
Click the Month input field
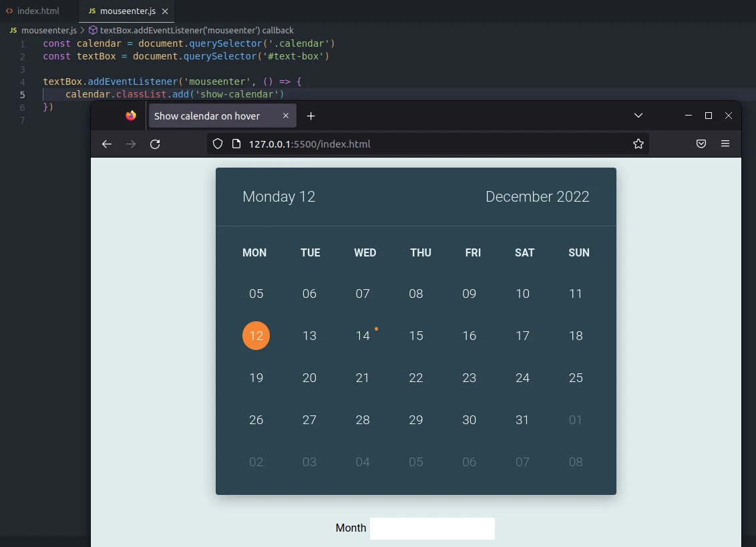[432, 528]
